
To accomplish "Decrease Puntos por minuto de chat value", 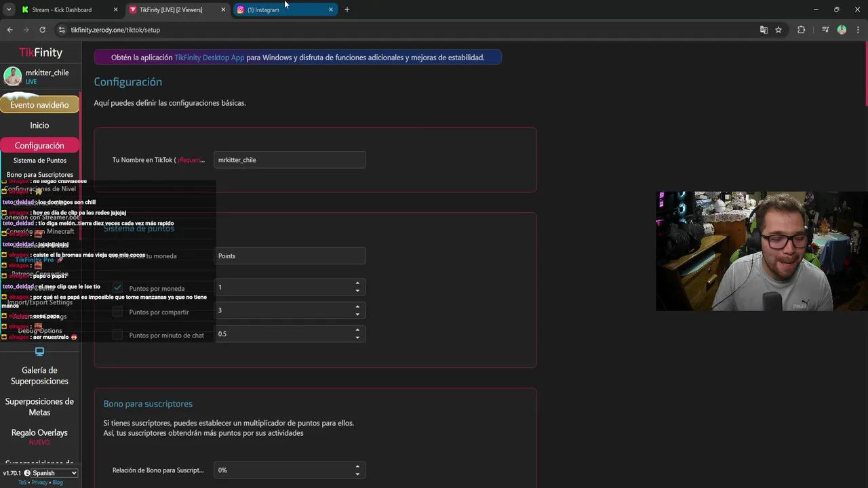I will 357,338.
